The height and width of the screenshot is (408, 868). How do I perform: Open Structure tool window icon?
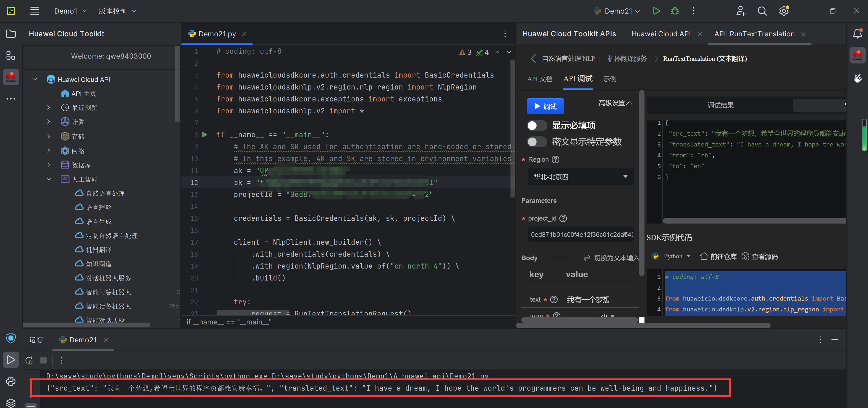11,55
